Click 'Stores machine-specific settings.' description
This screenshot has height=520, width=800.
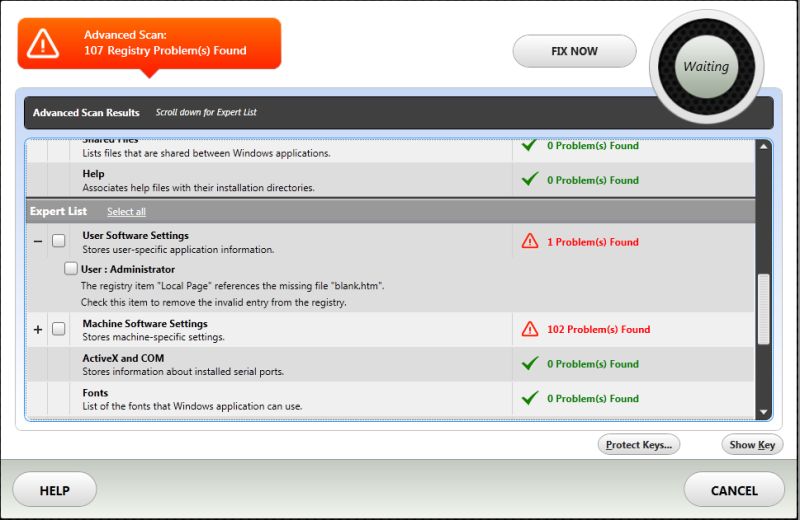tap(154, 337)
